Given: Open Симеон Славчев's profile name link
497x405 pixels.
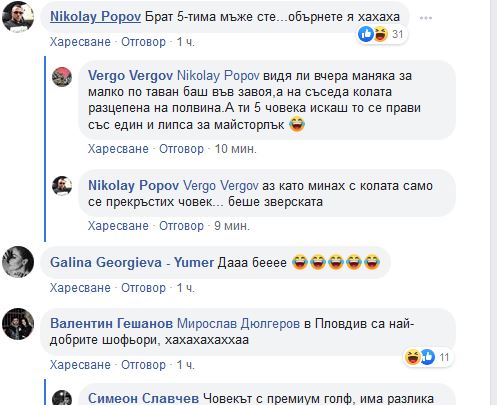Looking at the screenshot, I should 143,398.
